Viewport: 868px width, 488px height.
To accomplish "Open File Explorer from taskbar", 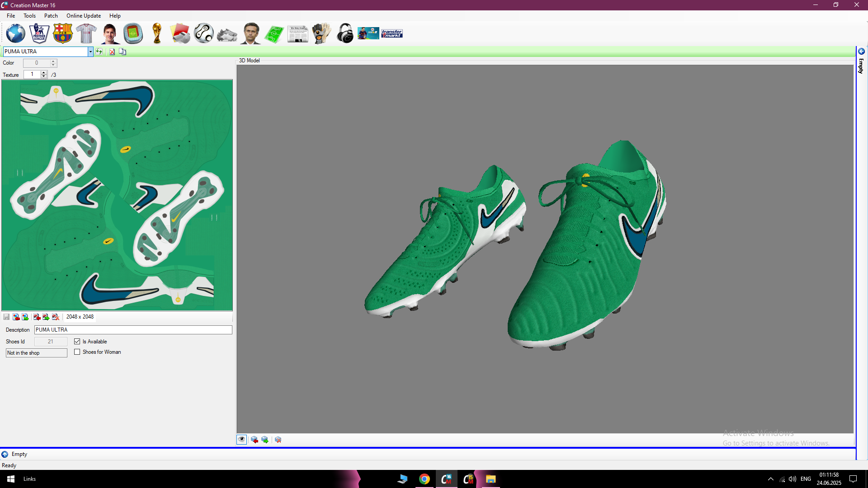I will 491,479.
